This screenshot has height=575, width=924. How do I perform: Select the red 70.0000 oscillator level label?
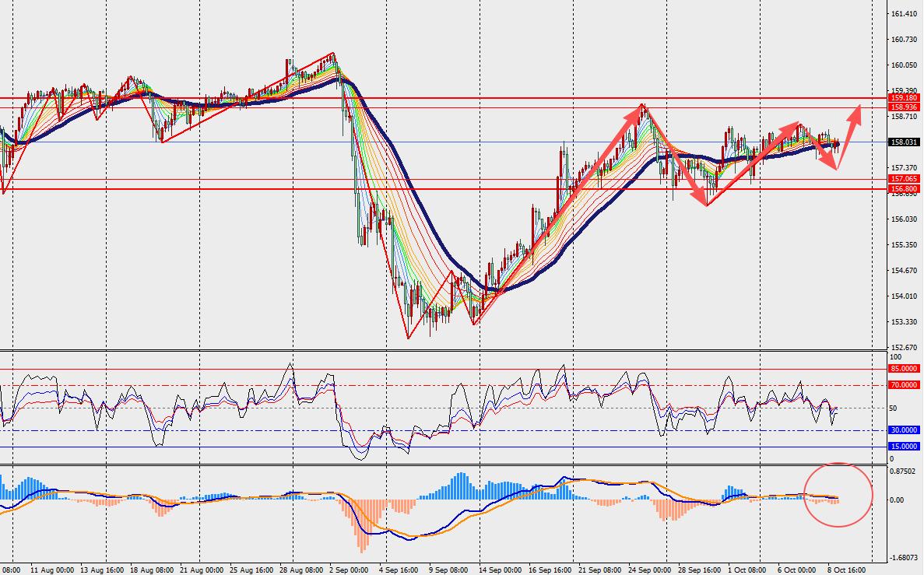tap(904, 384)
